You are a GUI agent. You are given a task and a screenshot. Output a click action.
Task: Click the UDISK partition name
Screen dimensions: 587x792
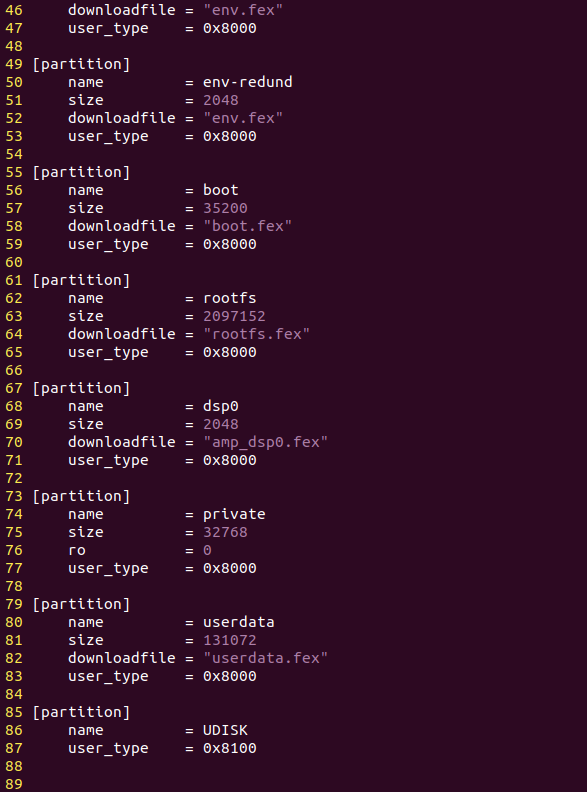(225, 730)
